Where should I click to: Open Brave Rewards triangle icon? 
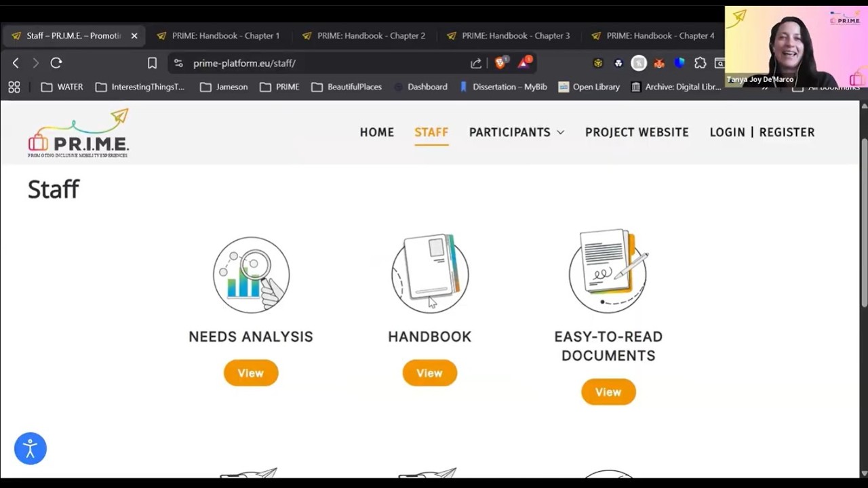pyautogui.click(x=524, y=62)
